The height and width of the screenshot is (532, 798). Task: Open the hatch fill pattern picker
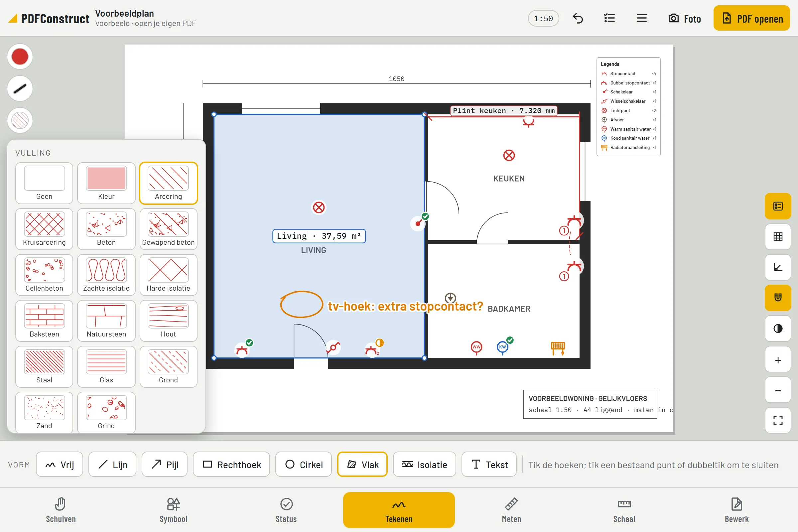click(20, 120)
